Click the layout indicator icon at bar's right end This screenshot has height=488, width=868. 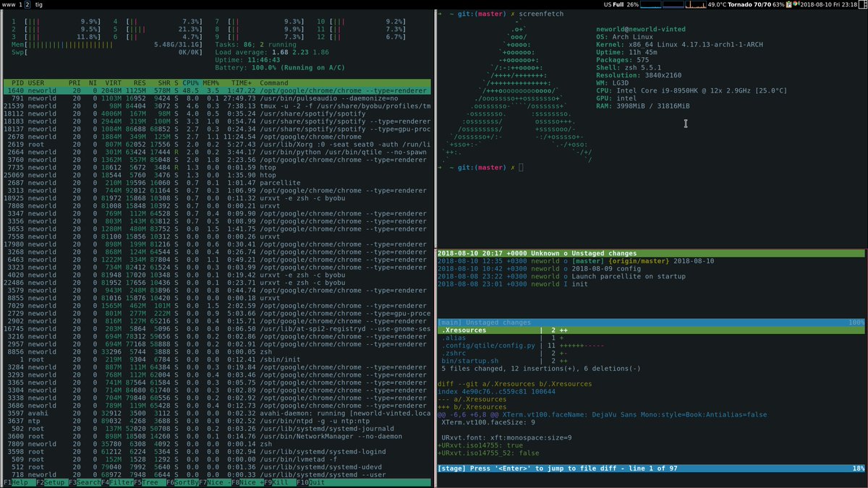(x=862, y=4)
